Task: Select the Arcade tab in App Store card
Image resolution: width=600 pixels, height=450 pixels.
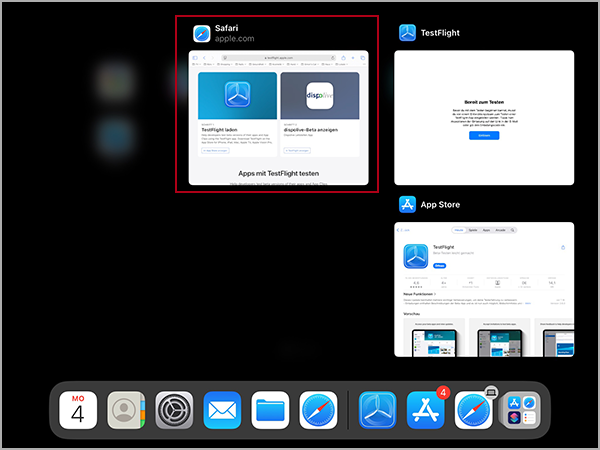Action: coord(500,230)
